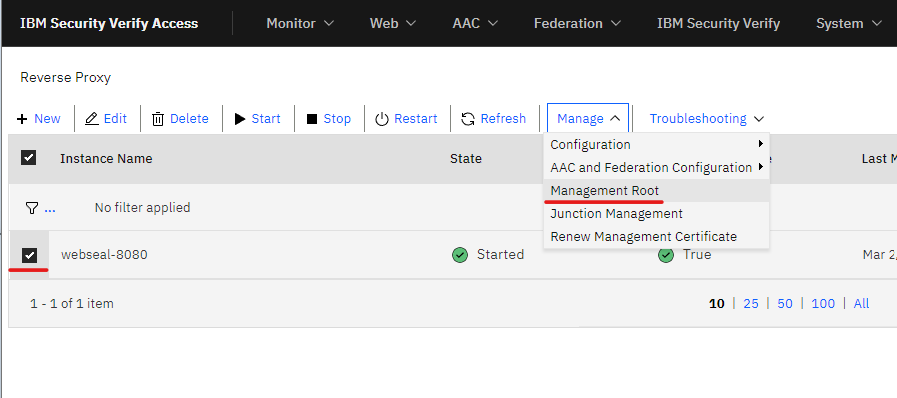The height and width of the screenshot is (398, 897).
Task: Click the plus icon for New
Action: (22, 119)
